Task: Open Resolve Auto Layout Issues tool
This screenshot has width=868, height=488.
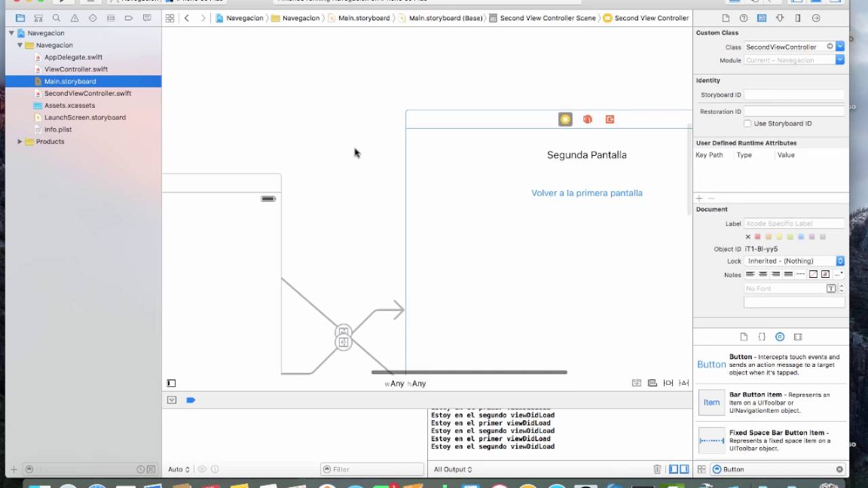Action: click(684, 383)
